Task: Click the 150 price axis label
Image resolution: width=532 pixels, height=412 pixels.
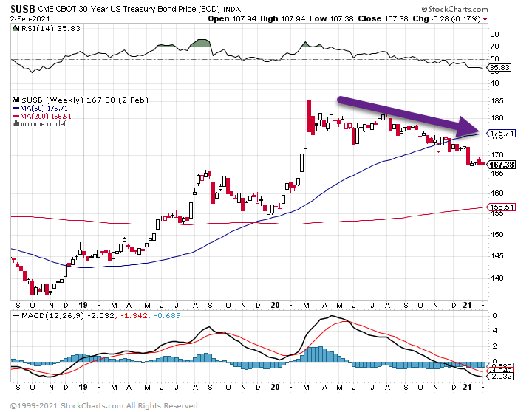Action: pos(497,234)
